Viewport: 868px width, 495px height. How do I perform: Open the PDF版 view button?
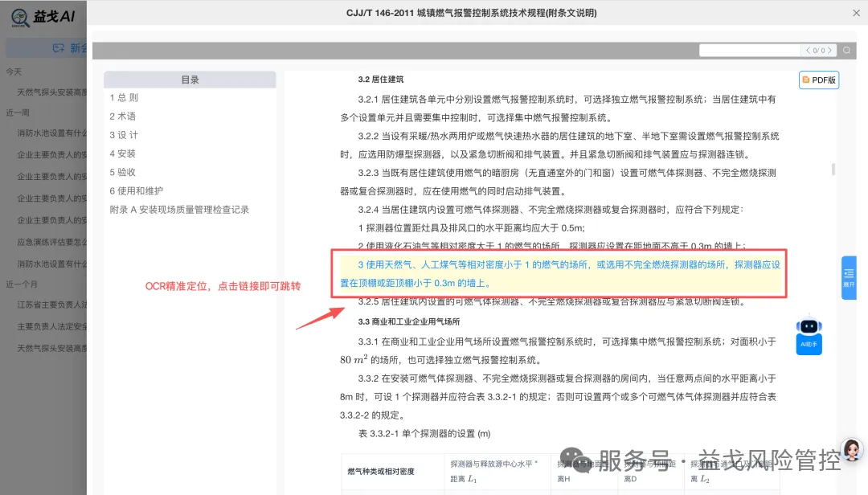[x=819, y=80]
